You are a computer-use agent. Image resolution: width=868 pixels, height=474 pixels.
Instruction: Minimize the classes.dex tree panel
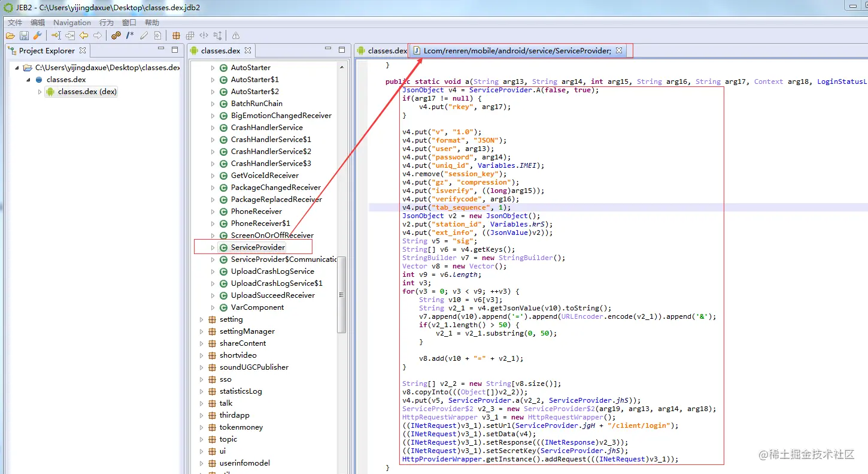click(x=329, y=49)
